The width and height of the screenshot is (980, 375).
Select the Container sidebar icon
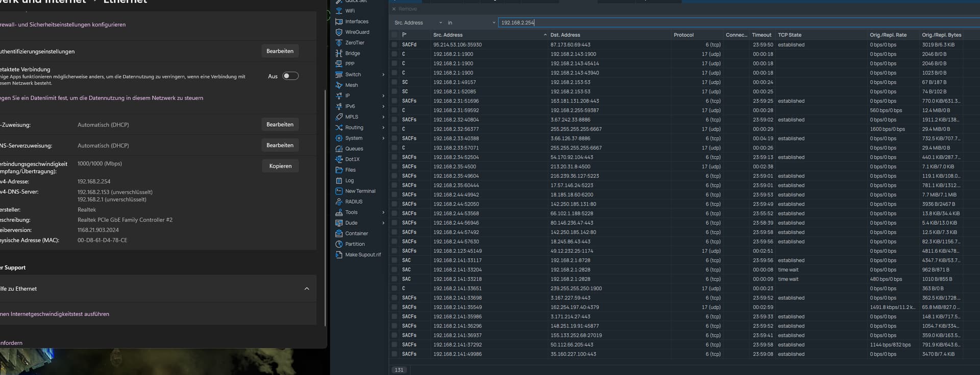[339, 233]
